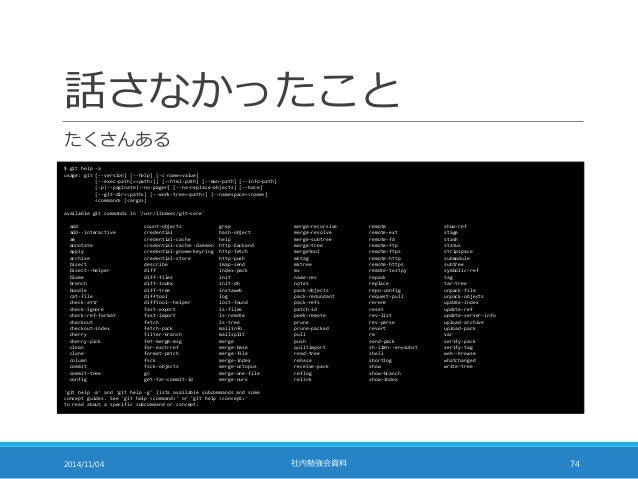Click the date 2014/11/04 in footer

[x=84, y=464]
